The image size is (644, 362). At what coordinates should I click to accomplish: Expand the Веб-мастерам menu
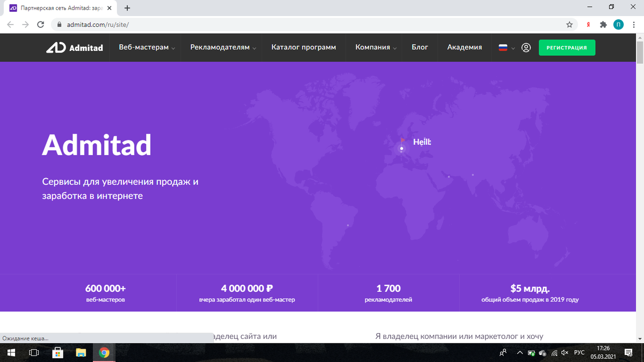tap(147, 47)
